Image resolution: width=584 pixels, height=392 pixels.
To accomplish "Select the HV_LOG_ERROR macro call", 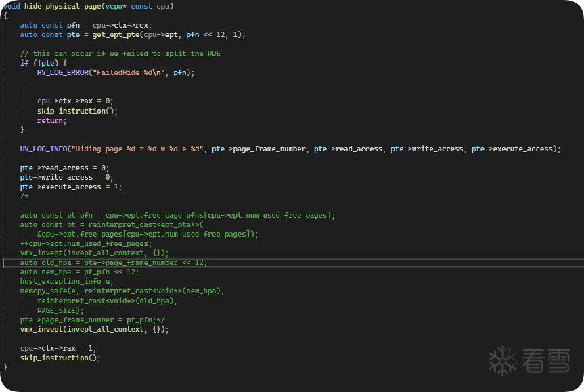I will click(x=63, y=72).
